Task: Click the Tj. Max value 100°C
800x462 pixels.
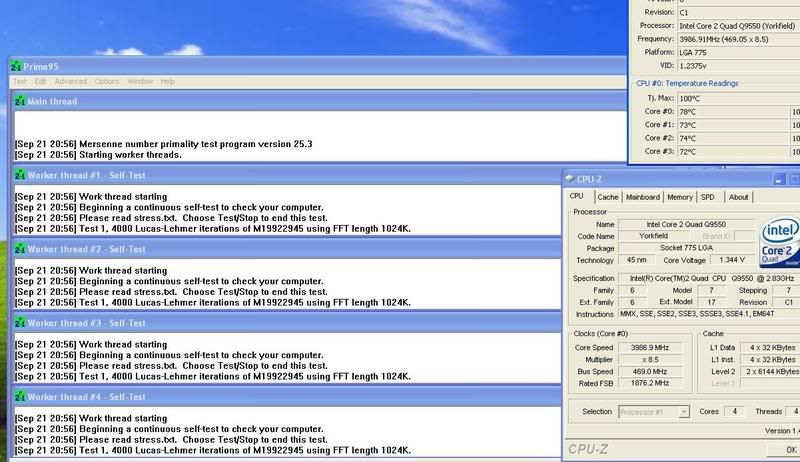Action: (x=739, y=98)
